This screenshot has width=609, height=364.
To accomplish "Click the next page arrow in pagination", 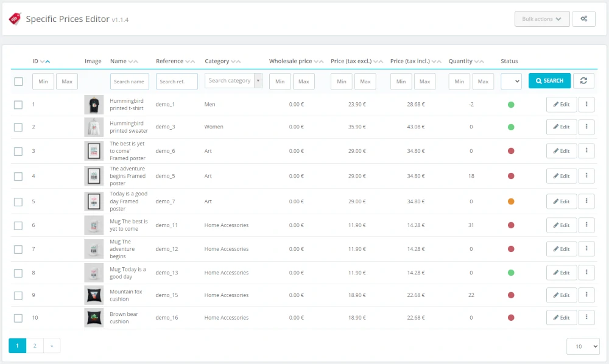I will [x=52, y=346].
